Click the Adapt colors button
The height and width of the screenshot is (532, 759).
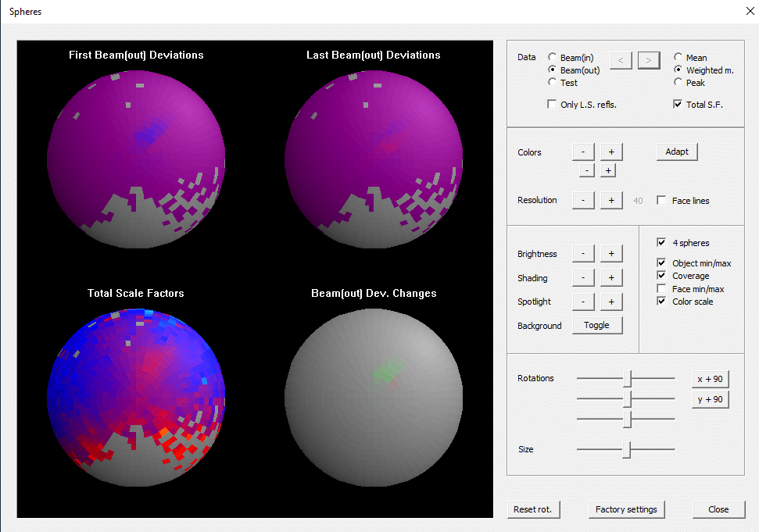tap(677, 152)
